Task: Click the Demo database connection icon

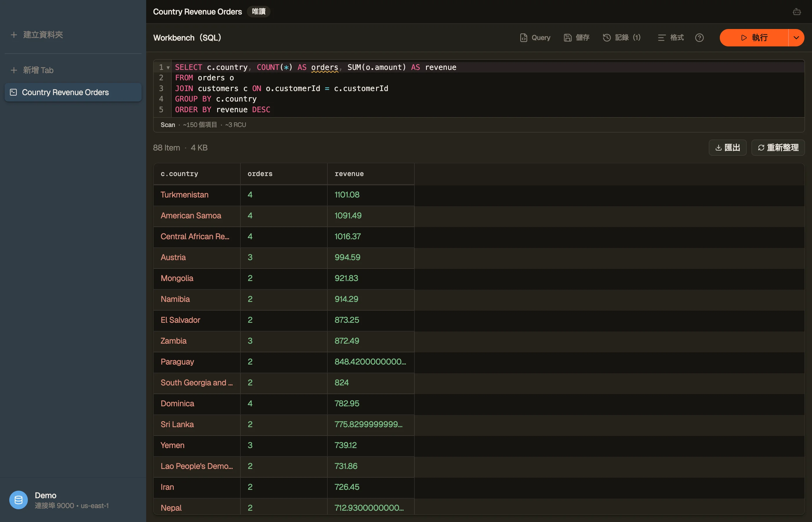Action: tap(19, 500)
